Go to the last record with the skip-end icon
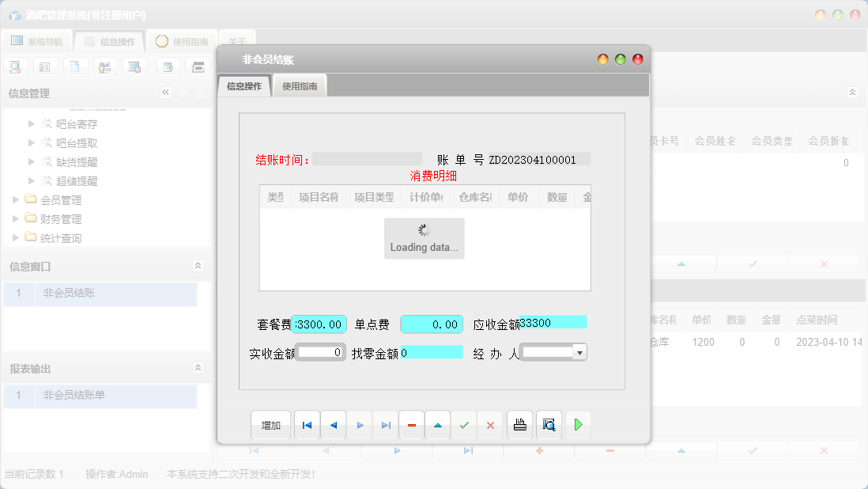 coord(385,425)
